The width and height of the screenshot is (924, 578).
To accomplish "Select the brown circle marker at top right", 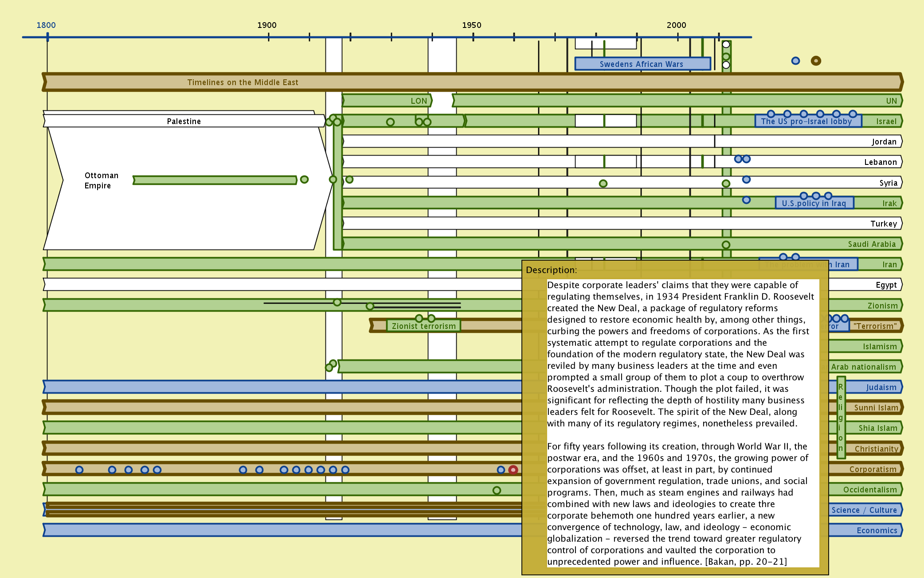I will 816,61.
